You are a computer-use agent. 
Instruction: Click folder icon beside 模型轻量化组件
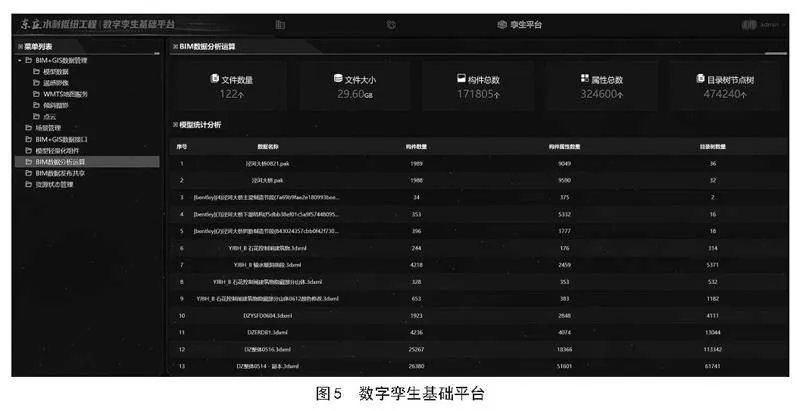(x=29, y=150)
